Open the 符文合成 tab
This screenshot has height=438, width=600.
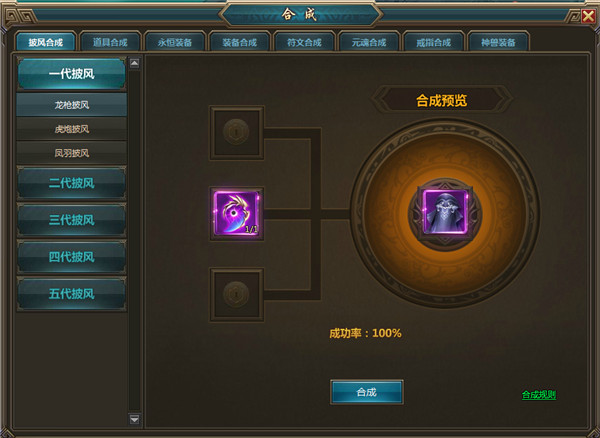pos(304,42)
